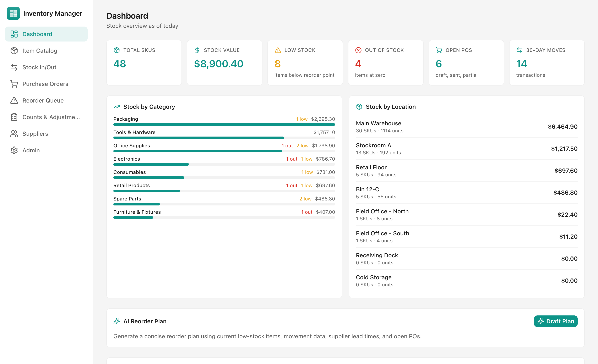Open the Stock Value $8,900.40 card
The width and height of the screenshot is (598, 364).
pyautogui.click(x=225, y=62)
